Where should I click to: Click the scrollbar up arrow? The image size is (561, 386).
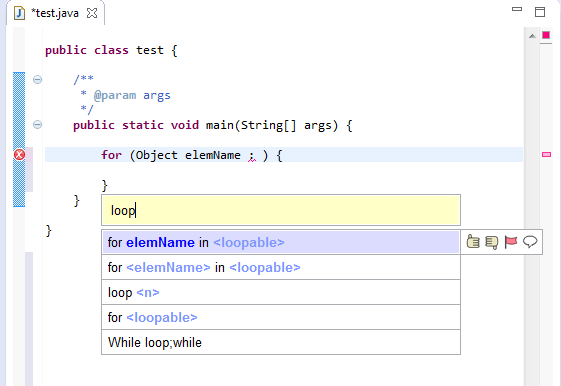[532, 36]
